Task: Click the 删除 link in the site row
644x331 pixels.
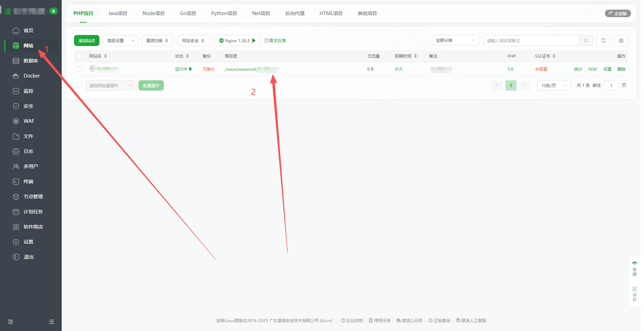Action: pos(621,69)
